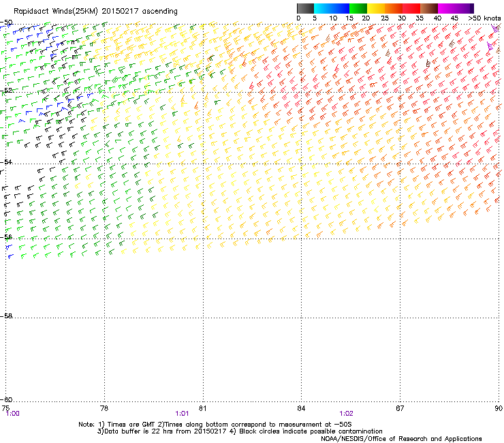Screen dimensions: 504x443
Task: Click the purple 1:02 time marker
Action: [x=346, y=414]
